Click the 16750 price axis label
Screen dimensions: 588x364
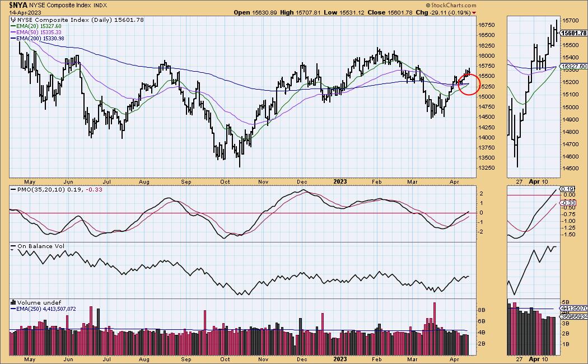pyautogui.click(x=487, y=25)
